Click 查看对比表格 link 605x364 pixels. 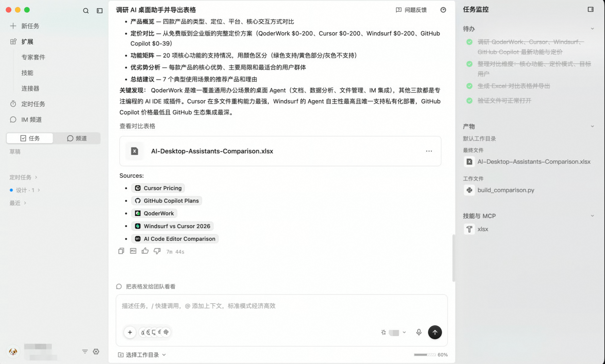[x=137, y=126]
